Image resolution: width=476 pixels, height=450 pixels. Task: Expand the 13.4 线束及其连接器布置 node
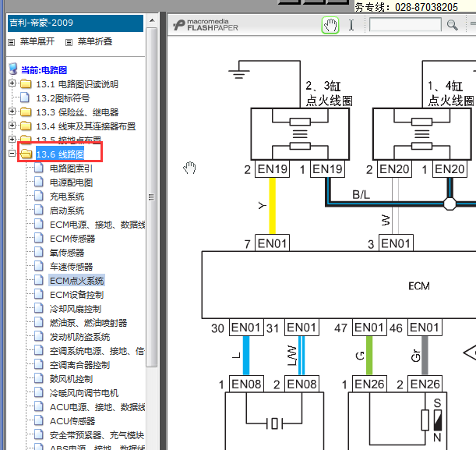[x=12, y=126]
